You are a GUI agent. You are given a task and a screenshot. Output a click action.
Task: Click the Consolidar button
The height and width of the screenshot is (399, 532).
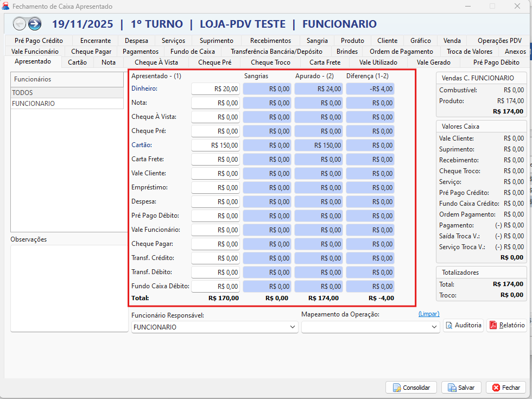[411, 388]
